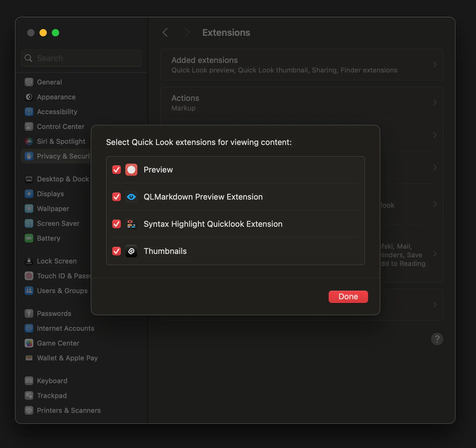Click the Thumbnails extension icon

click(x=131, y=251)
